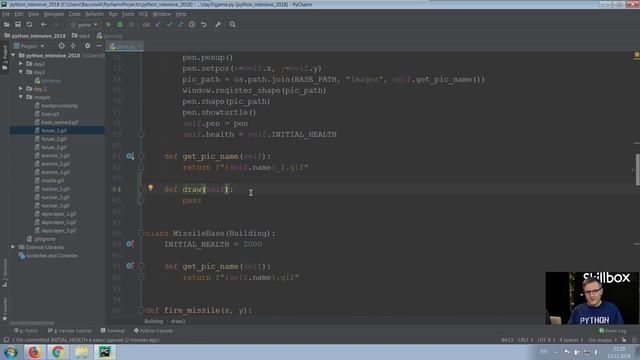Click the Windows Start button
This screenshot has height=360, width=640.
tap(10, 352)
